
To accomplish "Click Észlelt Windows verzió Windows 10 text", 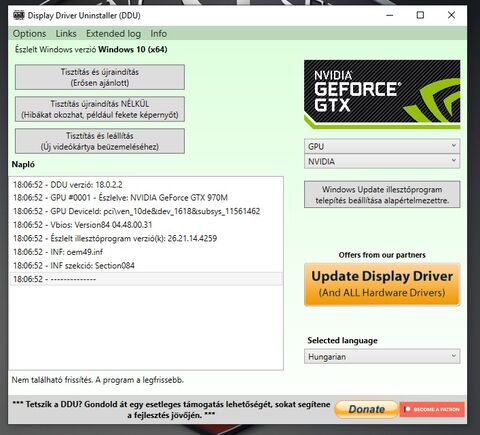I will click(91, 50).
